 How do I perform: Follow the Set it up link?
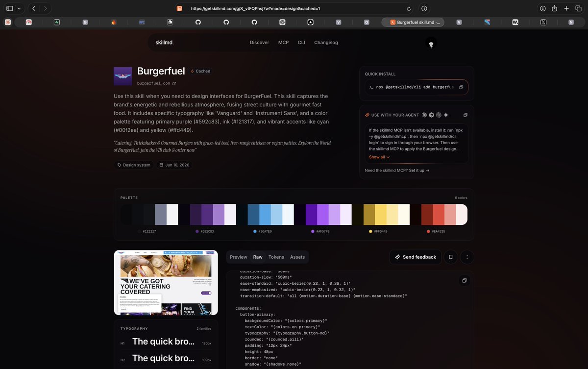tap(419, 171)
